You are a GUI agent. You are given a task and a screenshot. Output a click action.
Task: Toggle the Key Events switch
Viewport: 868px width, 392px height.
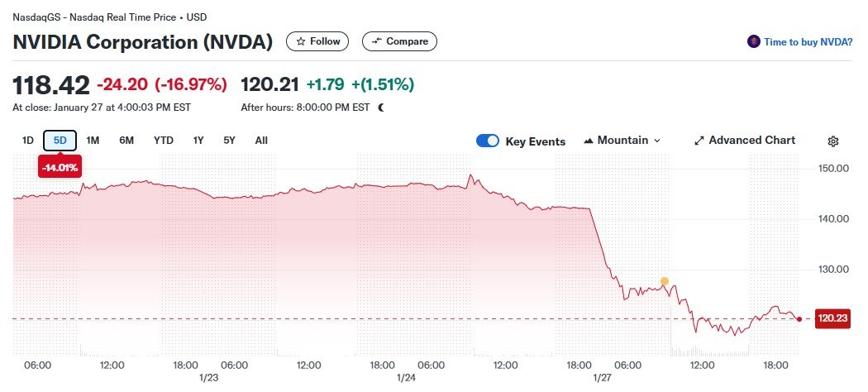[x=488, y=141]
